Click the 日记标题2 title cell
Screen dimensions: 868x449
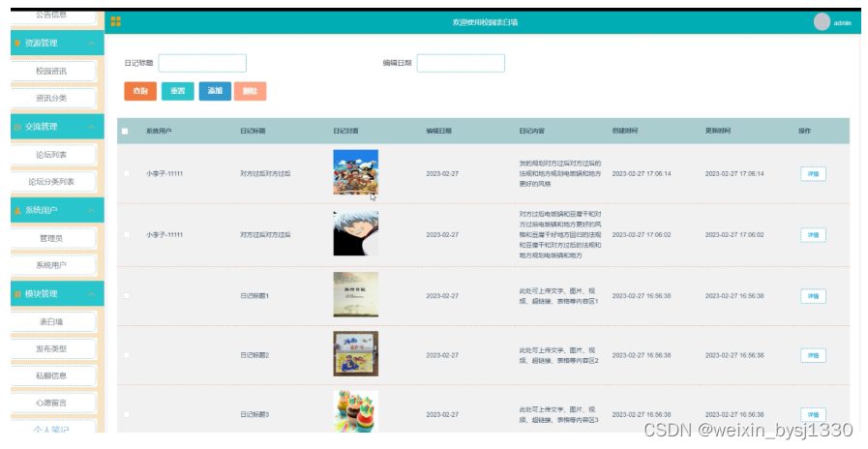point(254,355)
